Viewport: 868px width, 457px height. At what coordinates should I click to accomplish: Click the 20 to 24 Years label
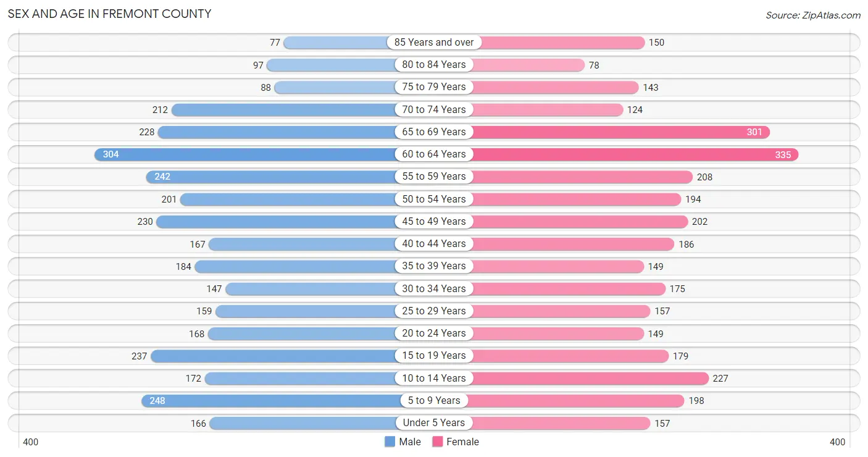[434, 333]
